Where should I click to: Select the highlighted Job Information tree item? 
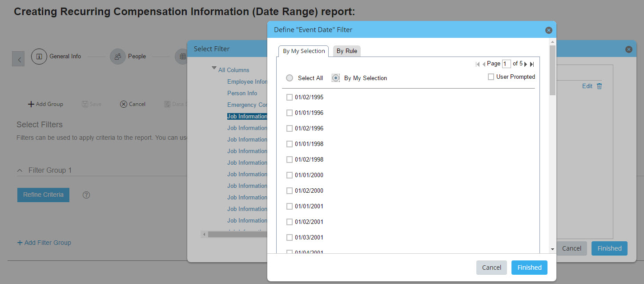click(247, 116)
